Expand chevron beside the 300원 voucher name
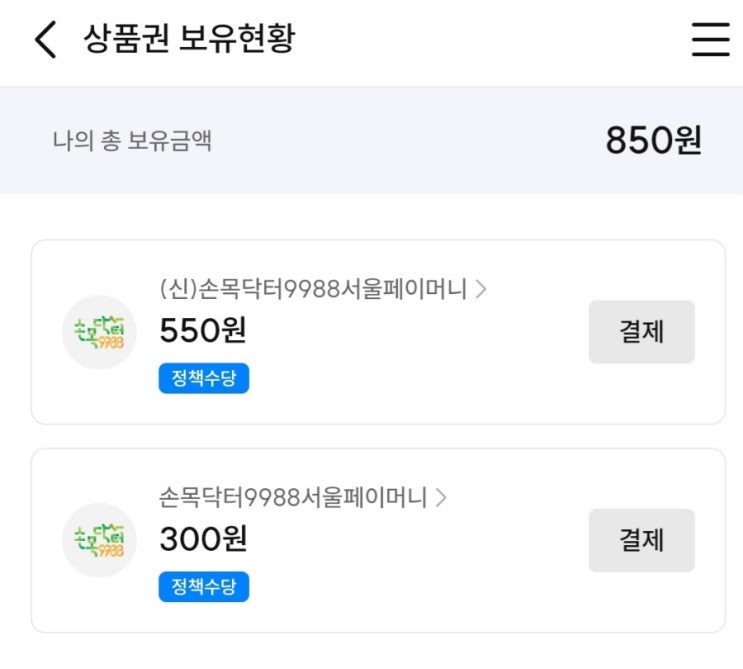743x669 pixels. coord(441,497)
